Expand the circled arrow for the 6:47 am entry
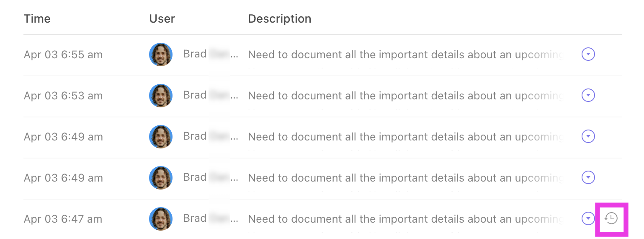Image resolution: width=644 pixels, height=239 pixels. (588, 218)
